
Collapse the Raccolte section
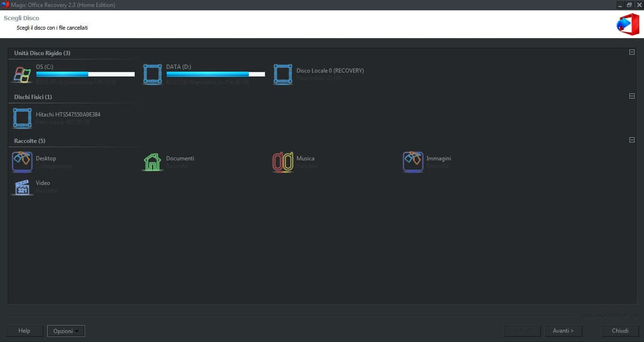[x=632, y=140]
